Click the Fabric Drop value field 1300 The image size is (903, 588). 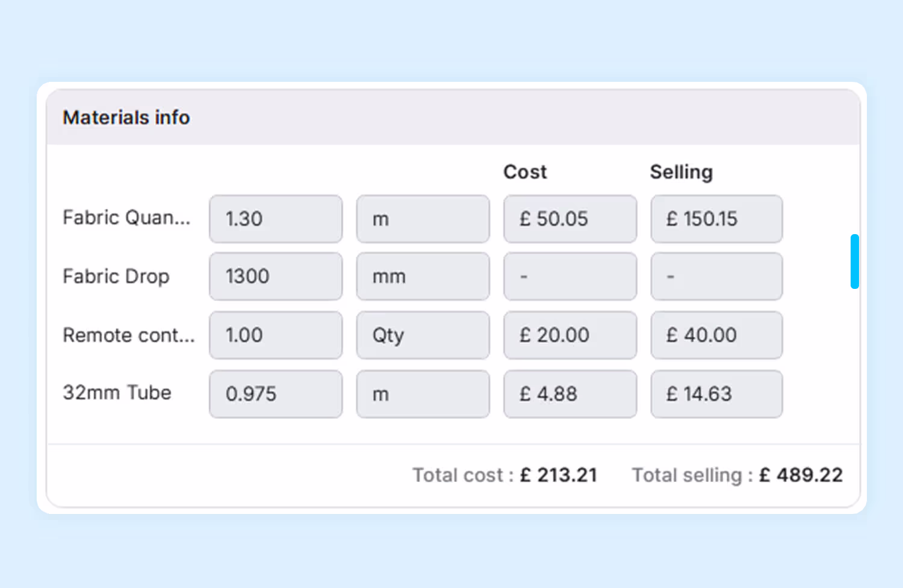point(276,276)
